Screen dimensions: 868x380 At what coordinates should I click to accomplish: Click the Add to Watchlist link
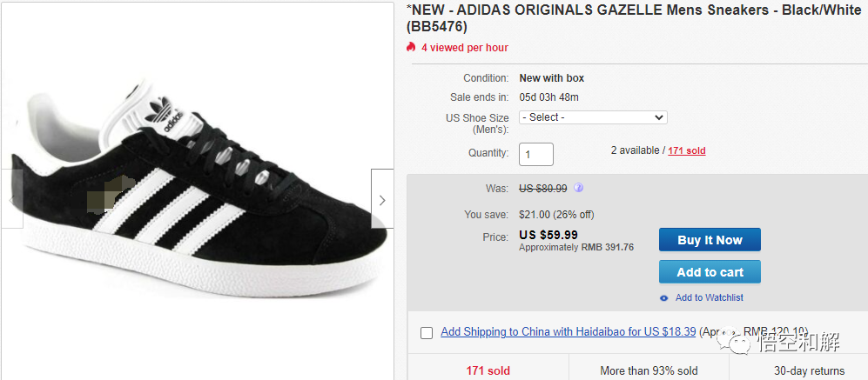[709, 297]
